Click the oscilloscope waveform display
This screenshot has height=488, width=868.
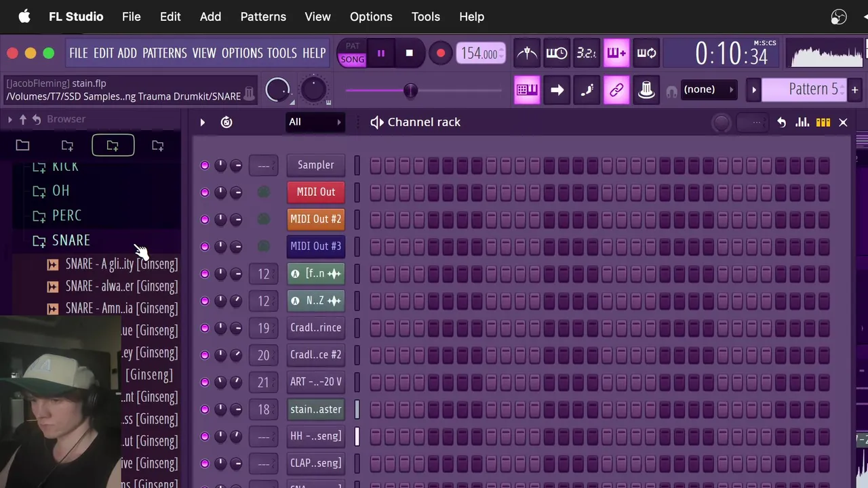pos(827,54)
